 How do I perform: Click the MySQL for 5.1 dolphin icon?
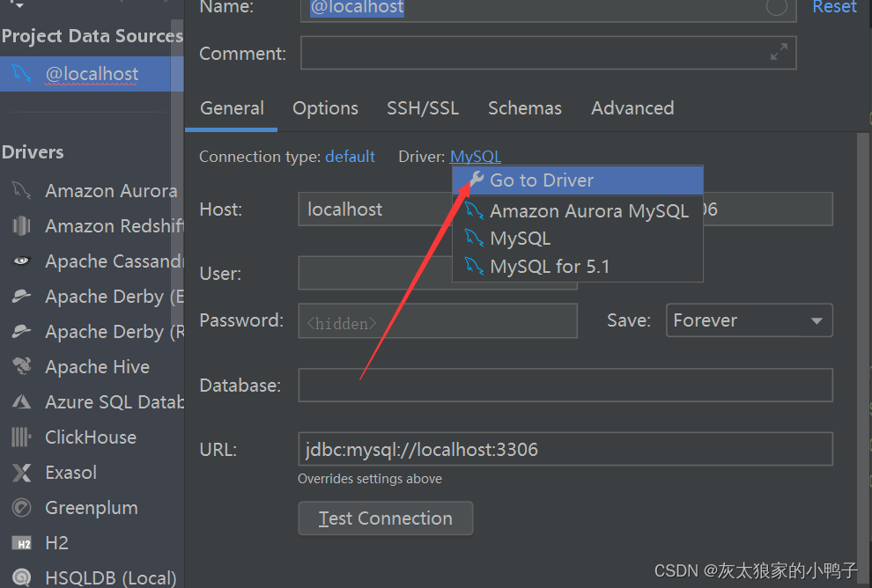coord(474,266)
